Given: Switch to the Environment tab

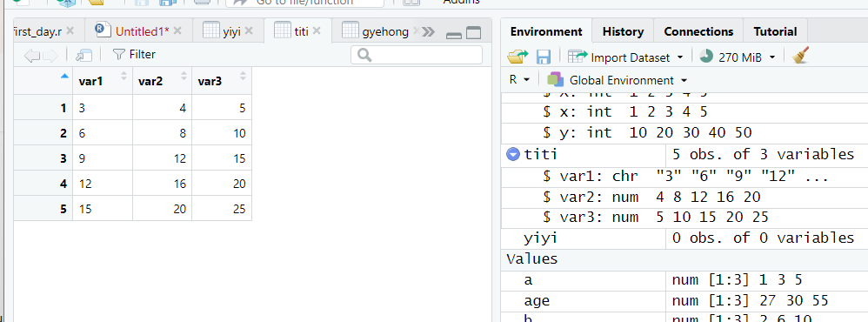Looking at the screenshot, I should (x=546, y=31).
